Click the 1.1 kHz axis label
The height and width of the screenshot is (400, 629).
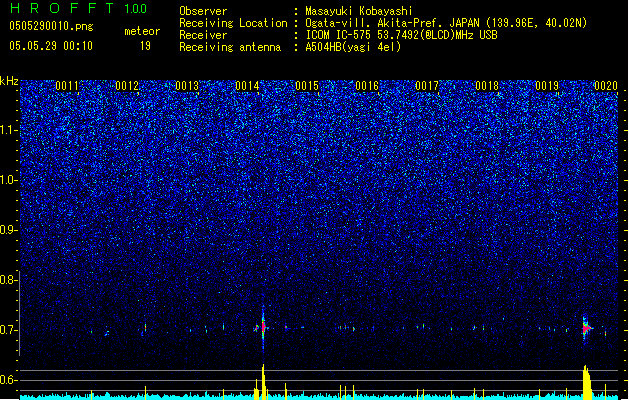[8, 130]
